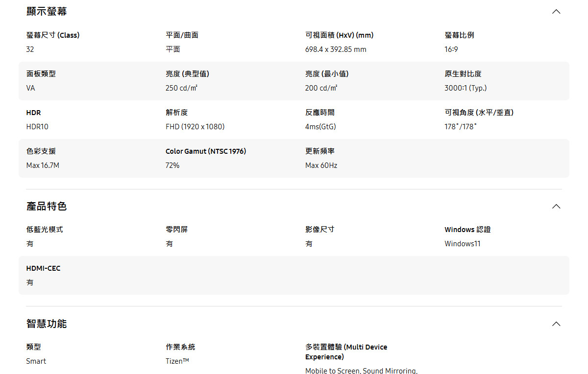The height and width of the screenshot is (374, 588).
Task: Click the 3000:1 (Typ.) contrast value
Action: click(465, 88)
